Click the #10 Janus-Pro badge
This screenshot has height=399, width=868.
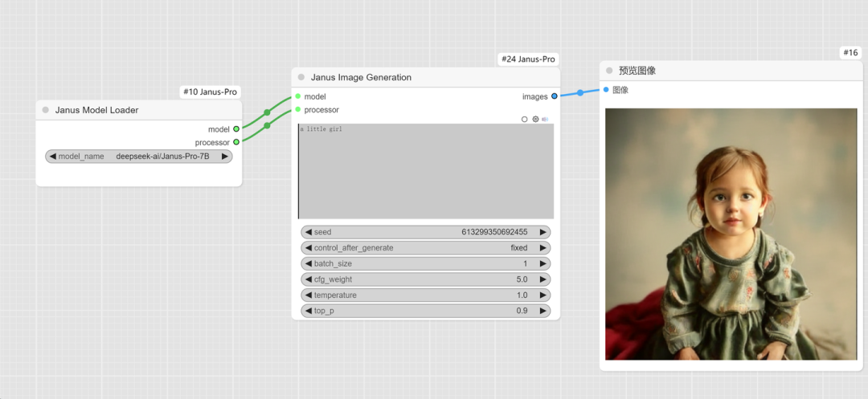point(211,92)
